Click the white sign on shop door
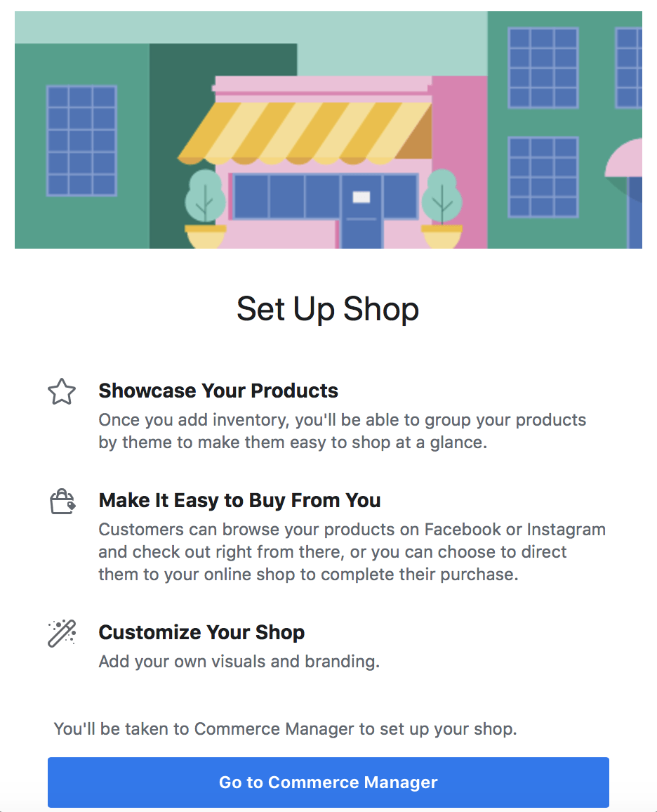The width and height of the screenshot is (657, 812). (x=361, y=197)
